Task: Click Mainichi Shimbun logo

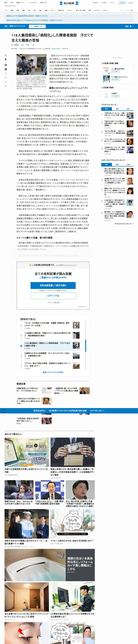Action: tap(69, 3)
